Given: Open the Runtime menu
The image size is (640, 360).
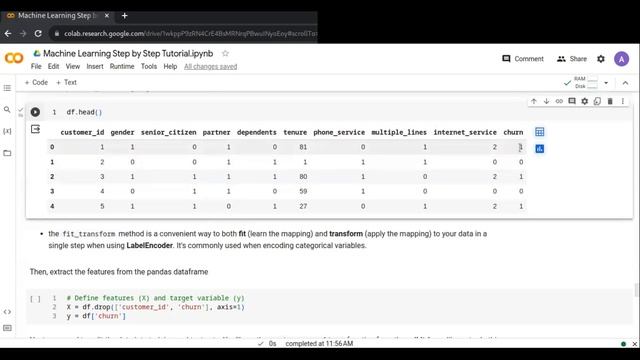Looking at the screenshot, I should click(122, 66).
